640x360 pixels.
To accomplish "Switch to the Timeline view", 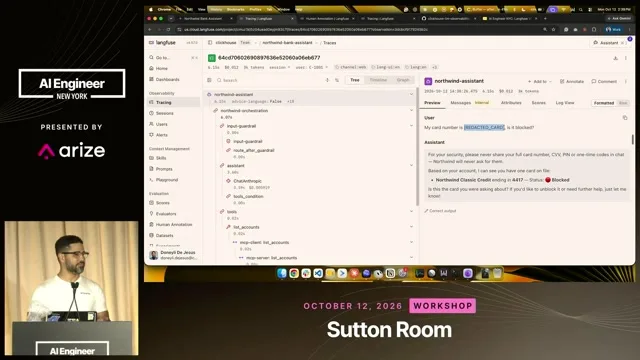I will click(x=378, y=80).
